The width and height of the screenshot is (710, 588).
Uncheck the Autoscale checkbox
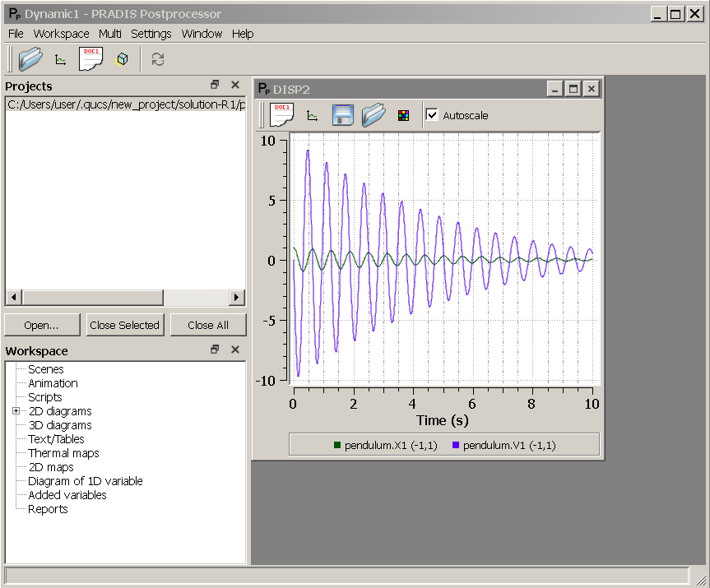(432, 115)
